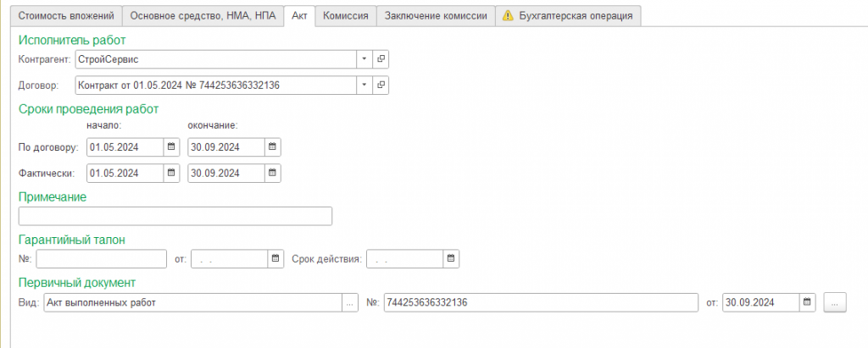Click ellipsis button after document date

click(x=835, y=302)
